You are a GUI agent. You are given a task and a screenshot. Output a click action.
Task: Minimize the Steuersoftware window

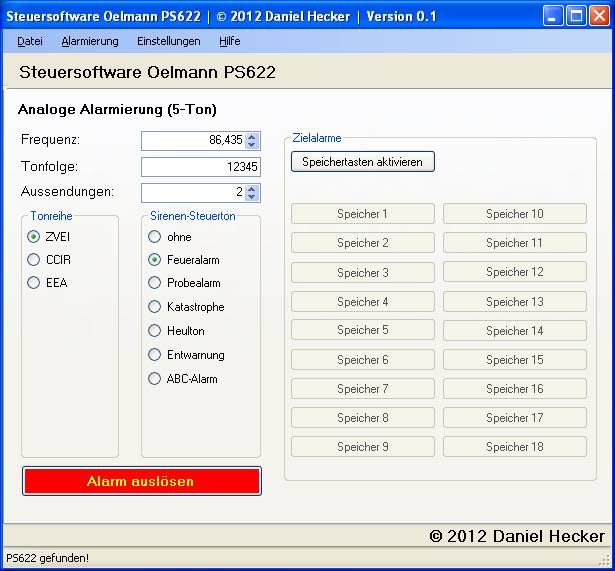pyautogui.click(x=553, y=15)
